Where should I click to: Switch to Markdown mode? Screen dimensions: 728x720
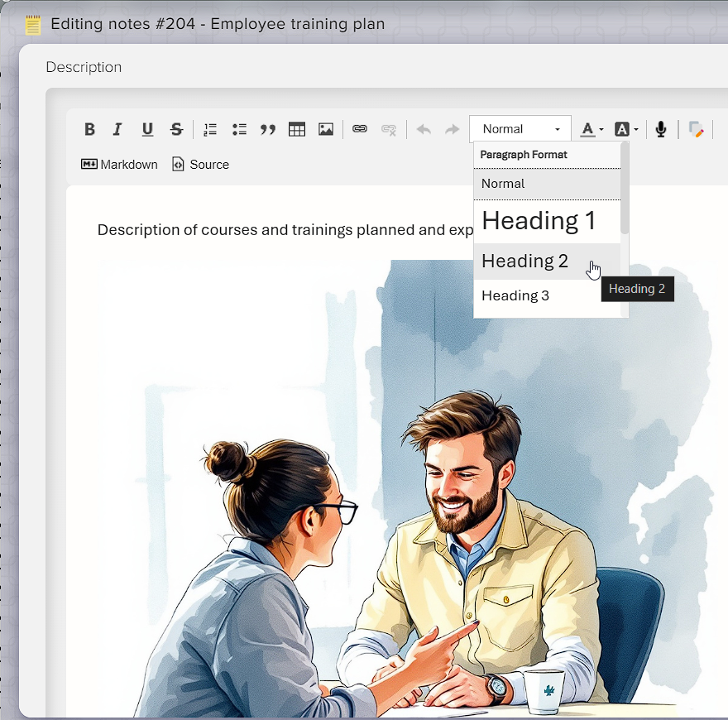click(119, 165)
